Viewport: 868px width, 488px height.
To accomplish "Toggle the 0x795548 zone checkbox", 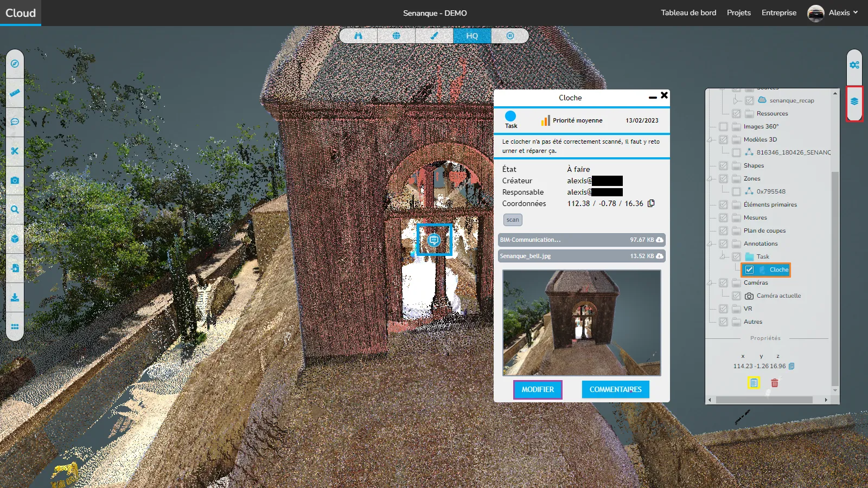I will tap(736, 191).
